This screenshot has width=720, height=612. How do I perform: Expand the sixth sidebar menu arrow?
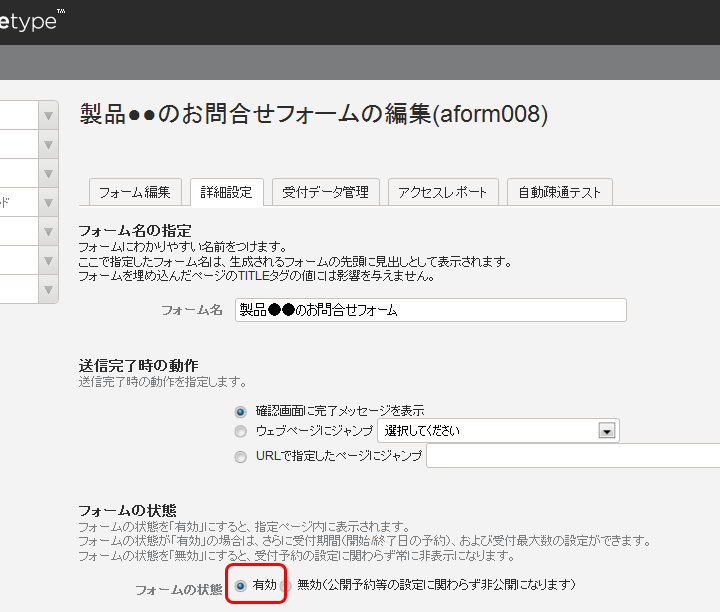48,260
